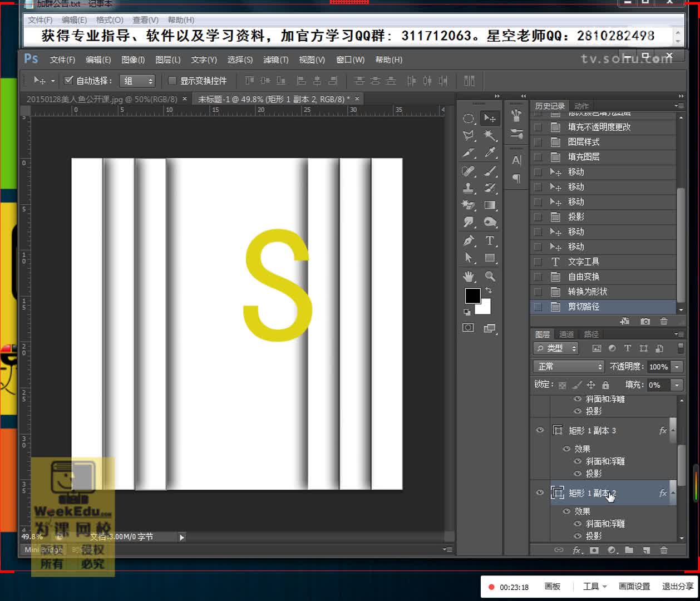This screenshot has width=700, height=601.
Task: Select the Gradient tool
Action: click(490, 205)
